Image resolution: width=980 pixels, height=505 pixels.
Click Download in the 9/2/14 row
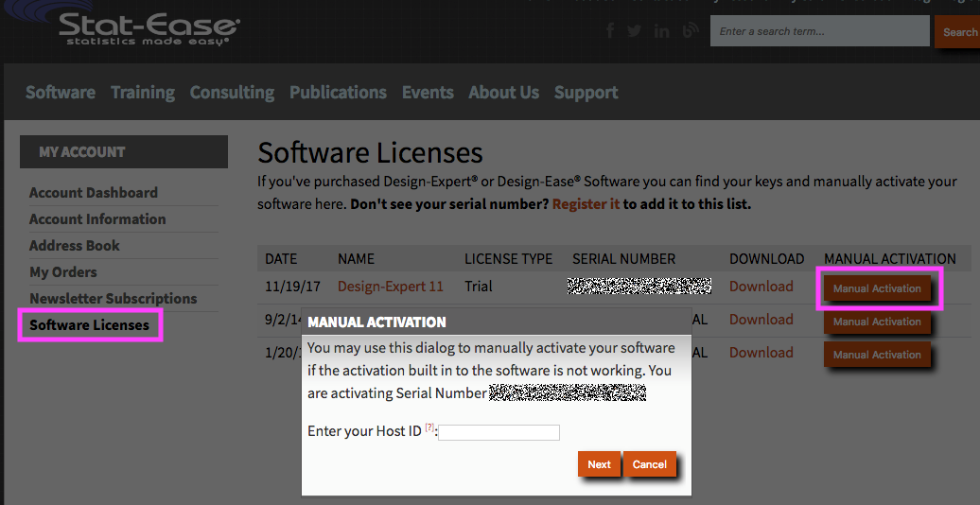761,320
